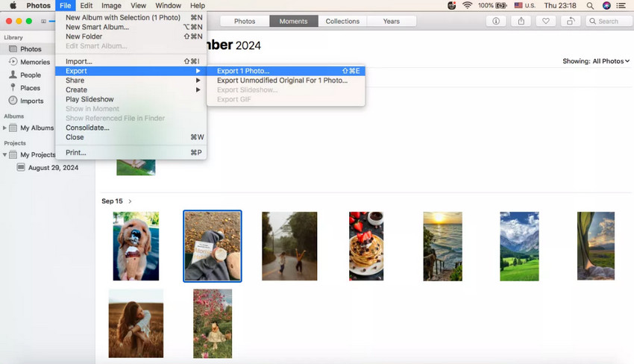Click the Search field

pyautogui.click(x=609, y=21)
